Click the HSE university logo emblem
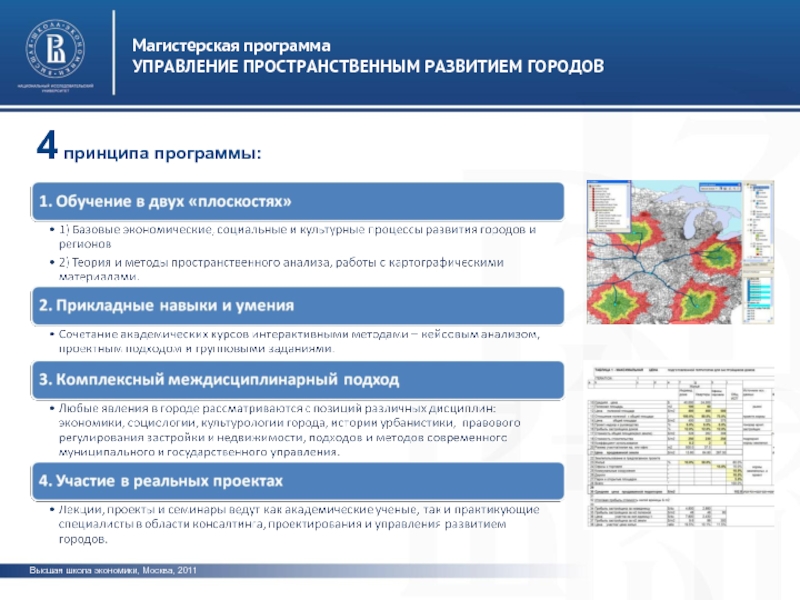This screenshot has width=800, height=600. [56, 49]
